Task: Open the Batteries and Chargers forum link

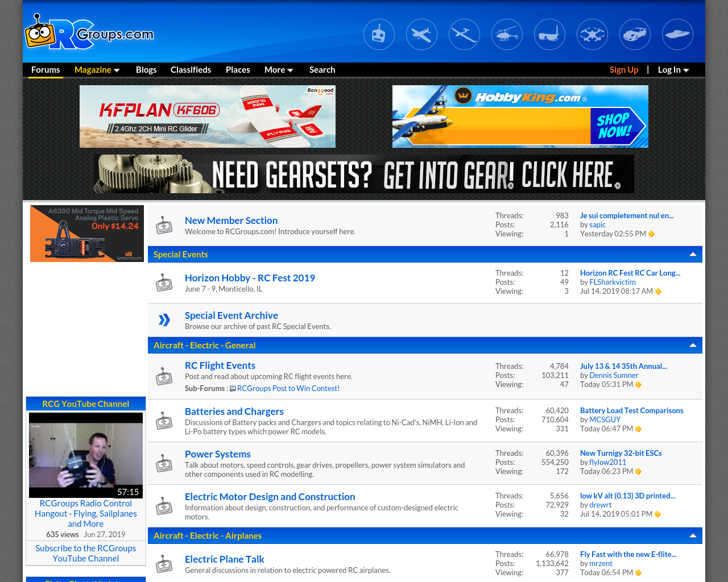Action: [x=234, y=411]
